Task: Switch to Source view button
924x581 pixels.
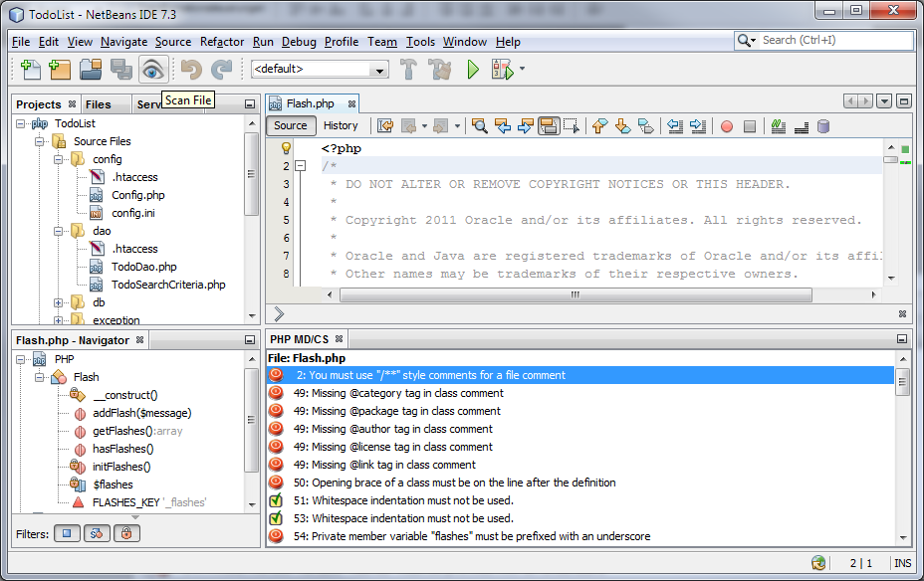Action: click(291, 125)
